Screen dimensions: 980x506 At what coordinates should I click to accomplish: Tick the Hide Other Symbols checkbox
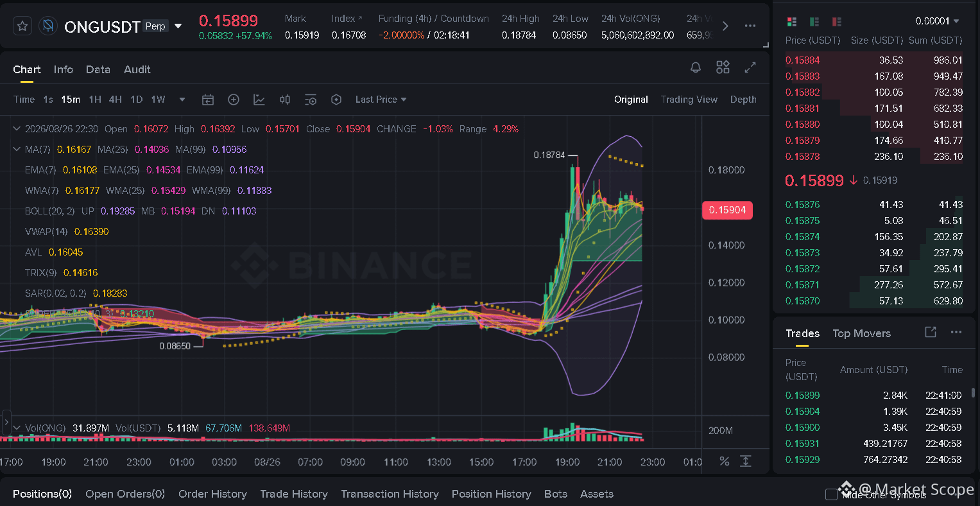pyautogui.click(x=831, y=494)
